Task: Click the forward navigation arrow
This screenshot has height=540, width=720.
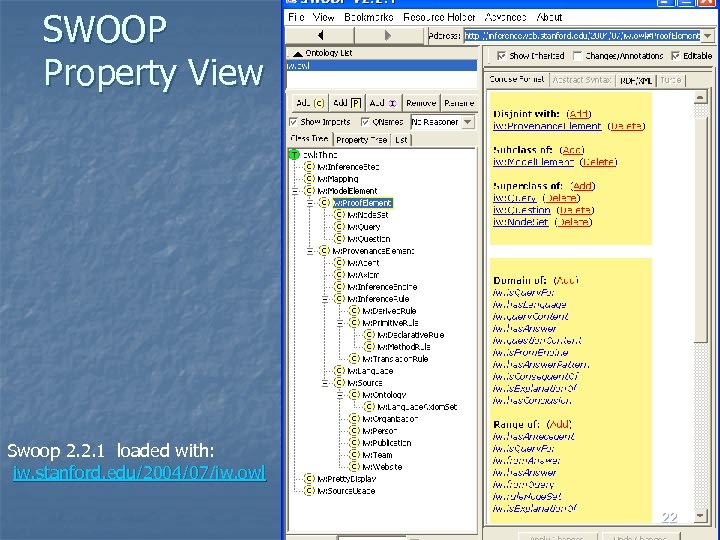Action: tap(388, 35)
